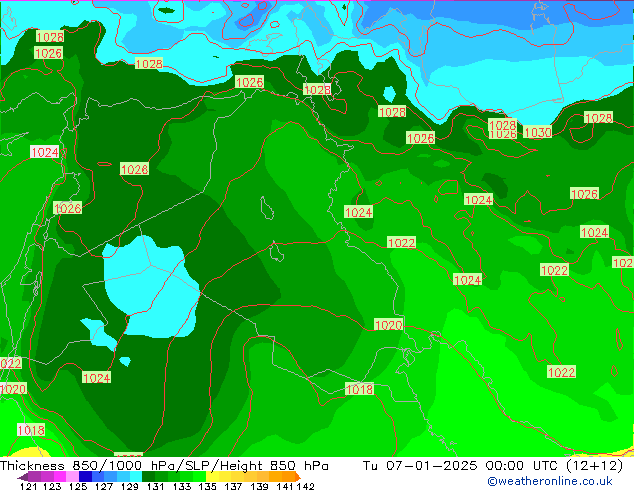Pick the darkest green legend swatch
This screenshot has width=634, height=490.
pyautogui.click(x=146, y=476)
